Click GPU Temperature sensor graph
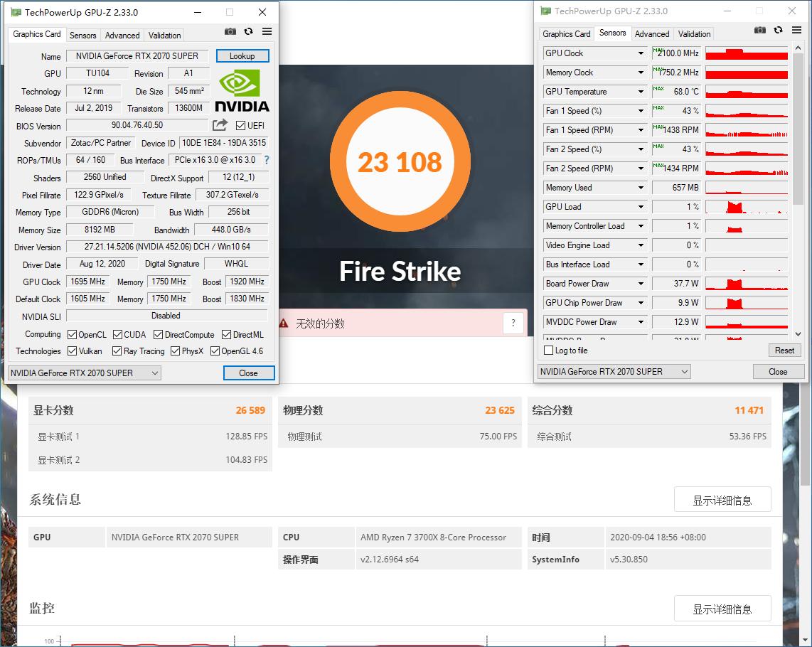The image size is (812, 647). pos(747,92)
